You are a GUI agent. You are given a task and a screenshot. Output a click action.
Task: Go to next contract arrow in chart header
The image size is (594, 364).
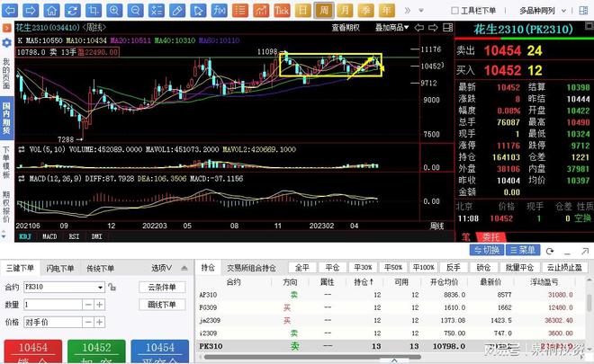pos(434,28)
